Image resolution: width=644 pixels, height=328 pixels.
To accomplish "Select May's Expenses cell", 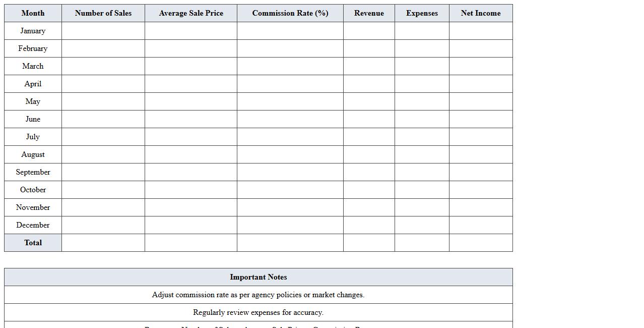I will [x=422, y=101].
